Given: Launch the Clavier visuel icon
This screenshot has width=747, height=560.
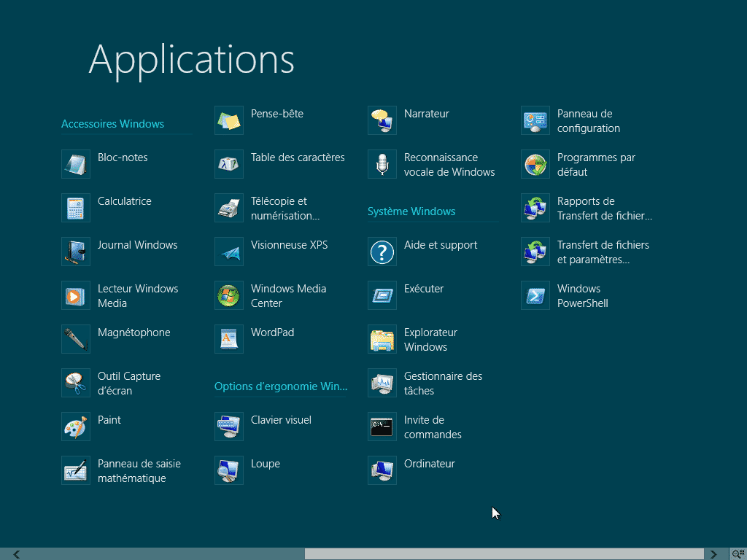Looking at the screenshot, I should coord(229,427).
